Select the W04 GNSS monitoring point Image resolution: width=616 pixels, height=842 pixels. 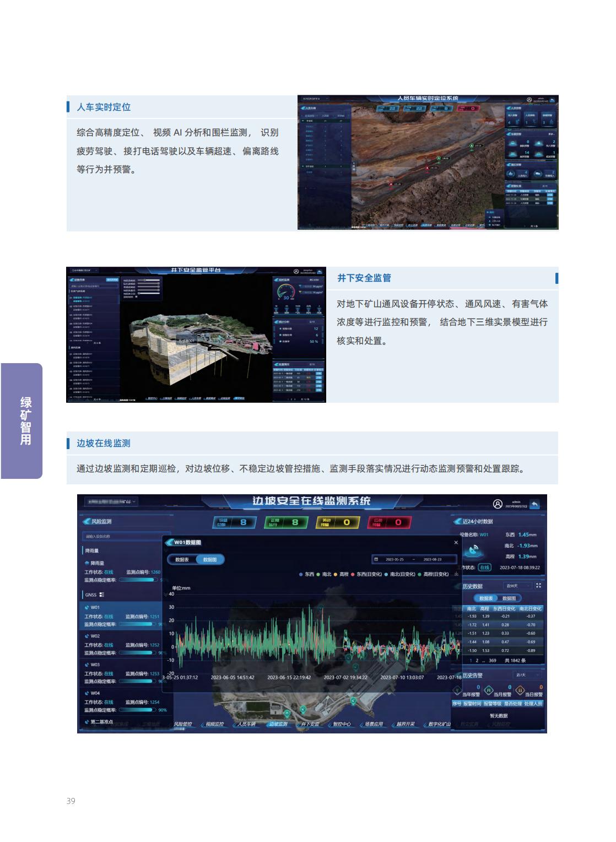click(x=126, y=701)
